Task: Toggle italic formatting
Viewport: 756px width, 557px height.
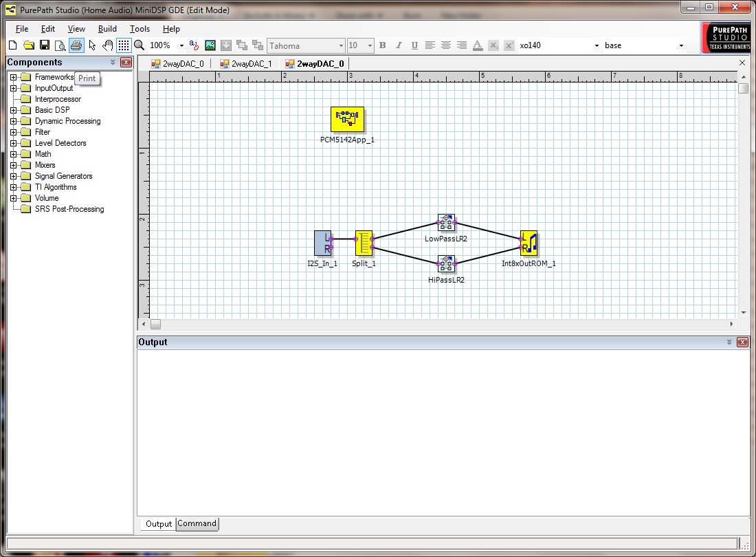Action: click(x=398, y=45)
